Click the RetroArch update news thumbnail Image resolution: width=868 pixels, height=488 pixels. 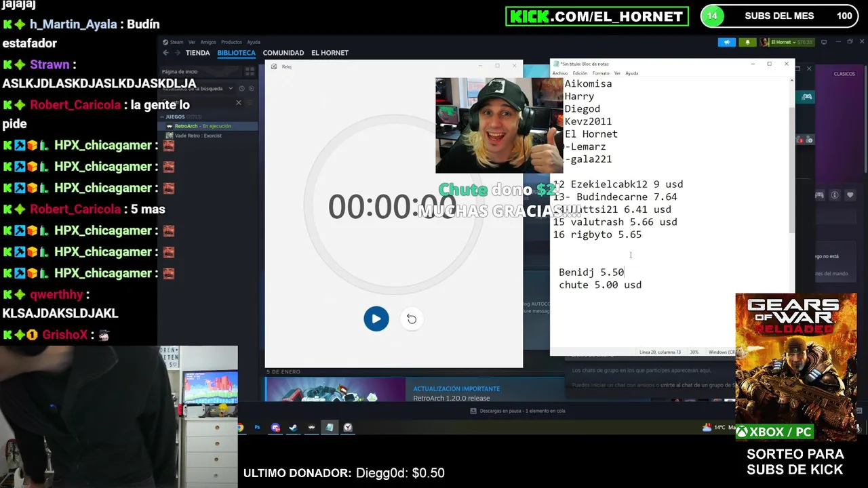[x=335, y=389]
